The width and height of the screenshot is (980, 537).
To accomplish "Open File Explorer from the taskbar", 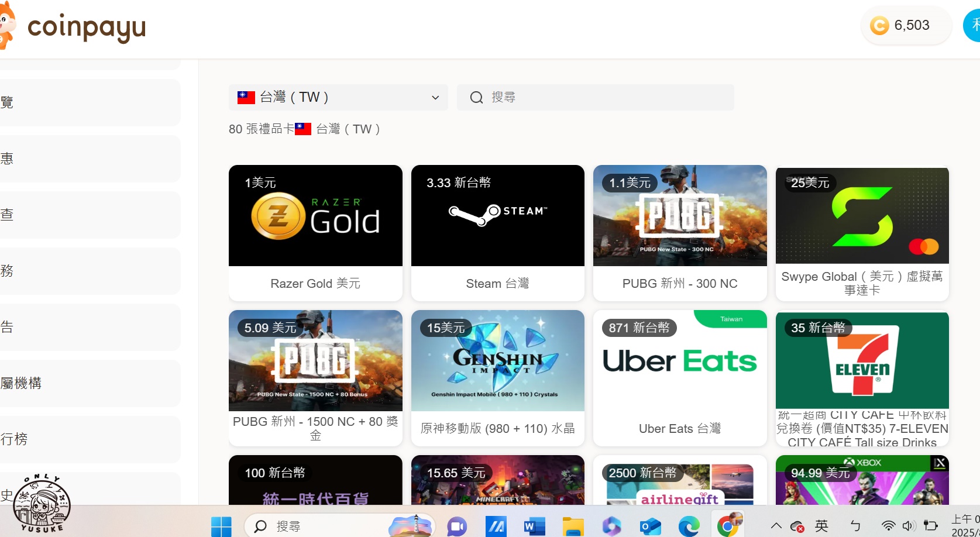I will pyautogui.click(x=573, y=526).
